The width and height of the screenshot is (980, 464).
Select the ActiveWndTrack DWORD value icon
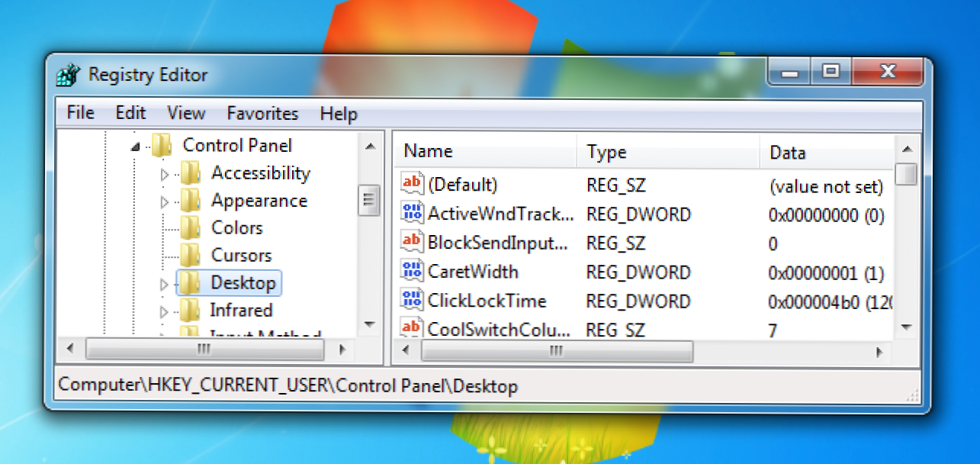pyautogui.click(x=412, y=214)
